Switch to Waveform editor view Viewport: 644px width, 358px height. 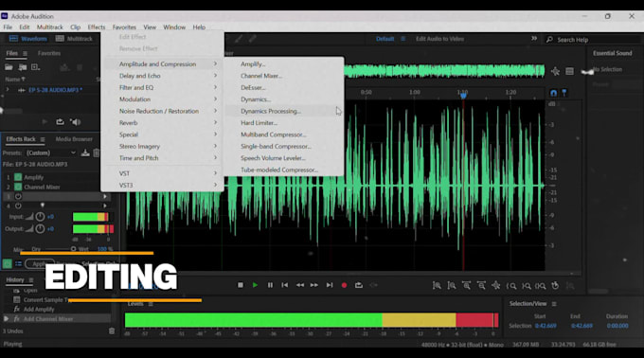coord(27,39)
